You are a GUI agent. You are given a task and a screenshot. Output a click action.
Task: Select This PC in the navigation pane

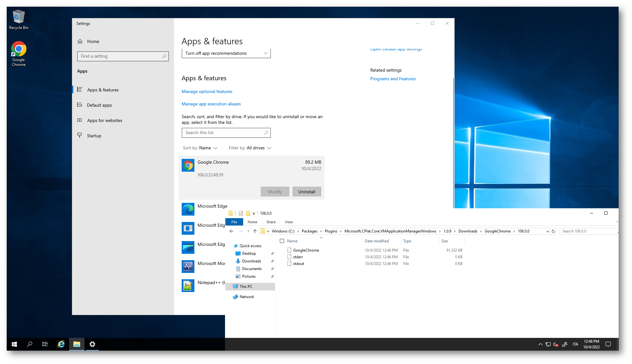[250, 287]
